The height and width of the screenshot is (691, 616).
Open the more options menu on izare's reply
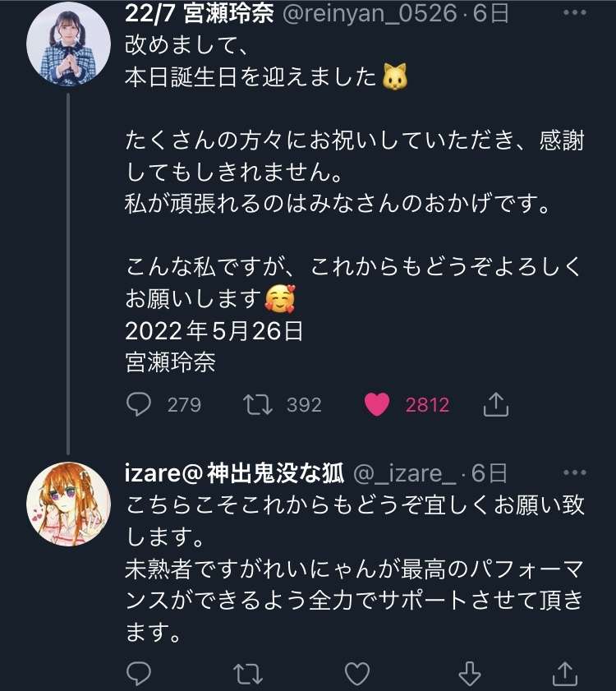tap(574, 473)
